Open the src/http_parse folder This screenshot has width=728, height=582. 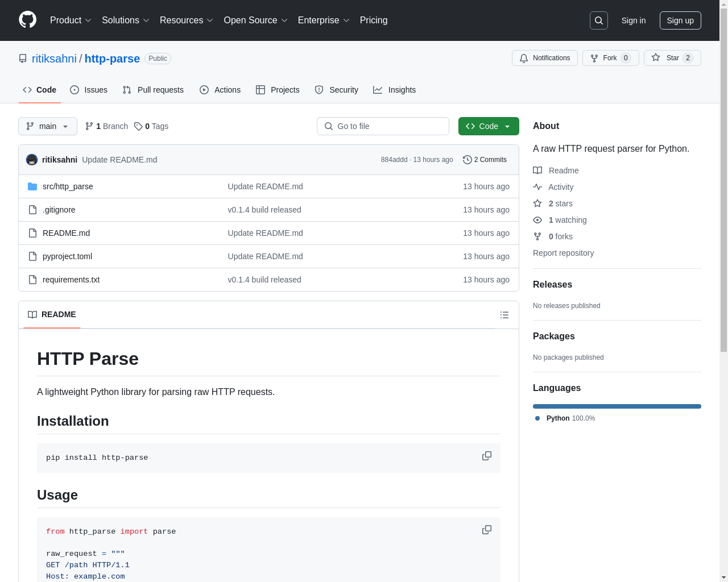(x=68, y=186)
